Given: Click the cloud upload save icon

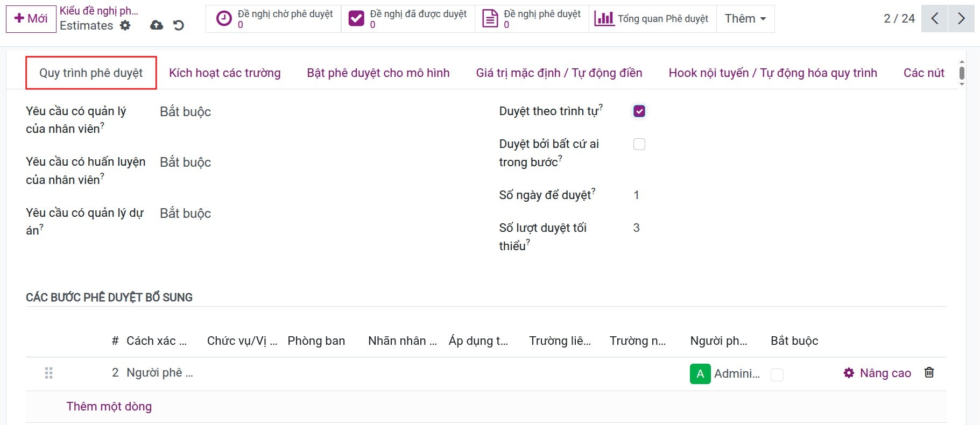Looking at the screenshot, I should pyautogui.click(x=157, y=25).
